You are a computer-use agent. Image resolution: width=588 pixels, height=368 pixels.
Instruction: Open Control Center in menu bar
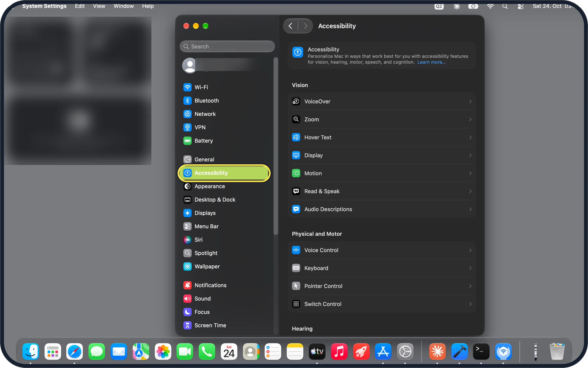pyautogui.click(x=520, y=6)
